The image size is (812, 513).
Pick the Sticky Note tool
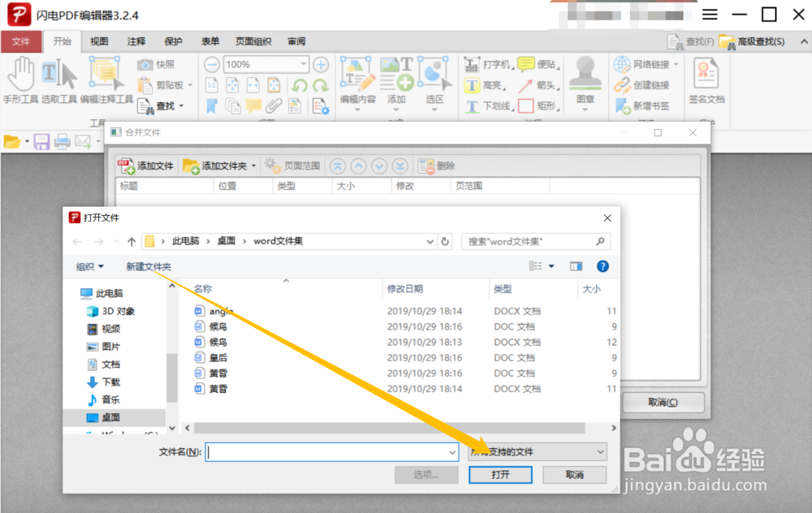[538, 64]
